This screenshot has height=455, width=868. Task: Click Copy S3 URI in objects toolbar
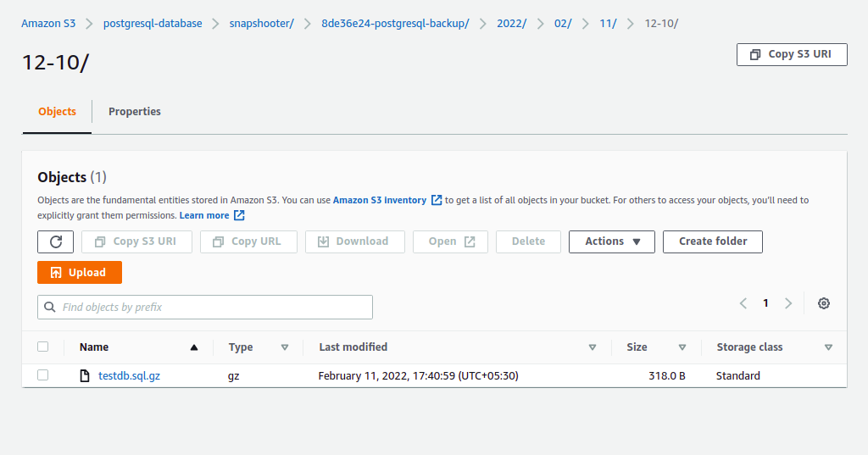136,241
